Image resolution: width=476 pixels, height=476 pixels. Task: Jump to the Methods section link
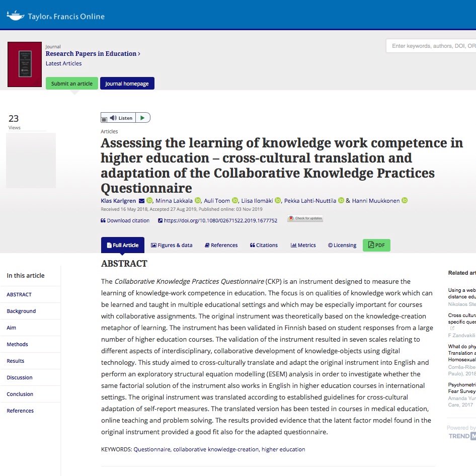[x=18, y=344]
